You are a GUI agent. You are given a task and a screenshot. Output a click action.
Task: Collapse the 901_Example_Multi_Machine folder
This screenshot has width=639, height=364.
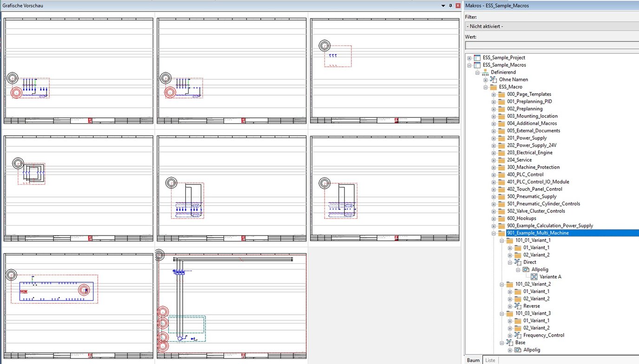pyautogui.click(x=494, y=233)
